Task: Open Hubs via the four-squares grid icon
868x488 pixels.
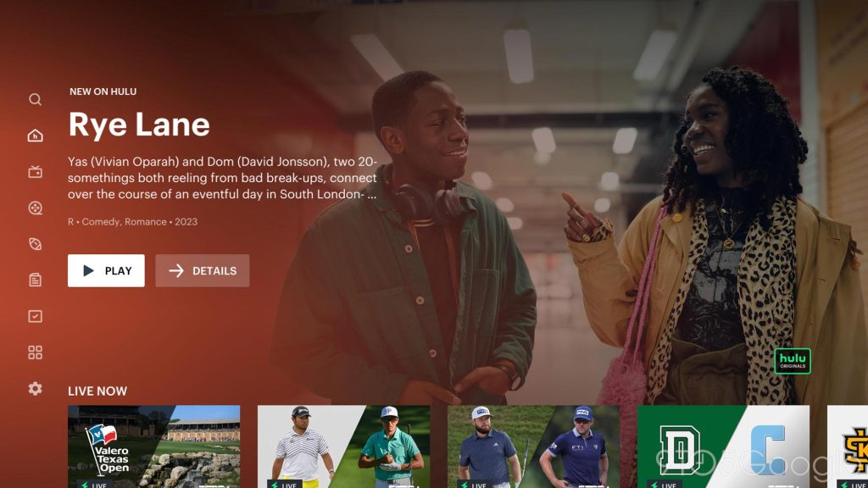Action: point(35,352)
